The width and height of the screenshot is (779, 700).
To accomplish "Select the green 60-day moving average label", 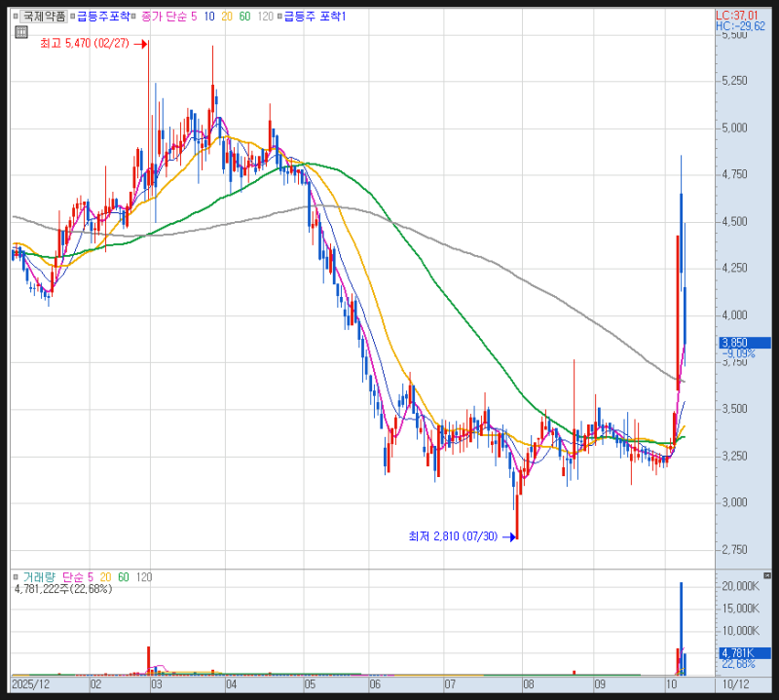I will 244,17.
